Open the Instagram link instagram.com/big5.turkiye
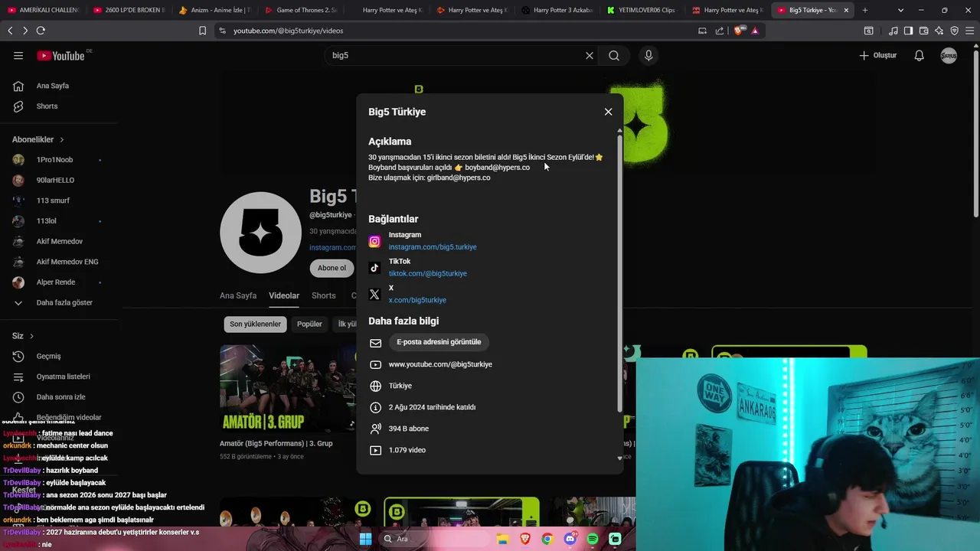The image size is (980, 551). coord(433,247)
